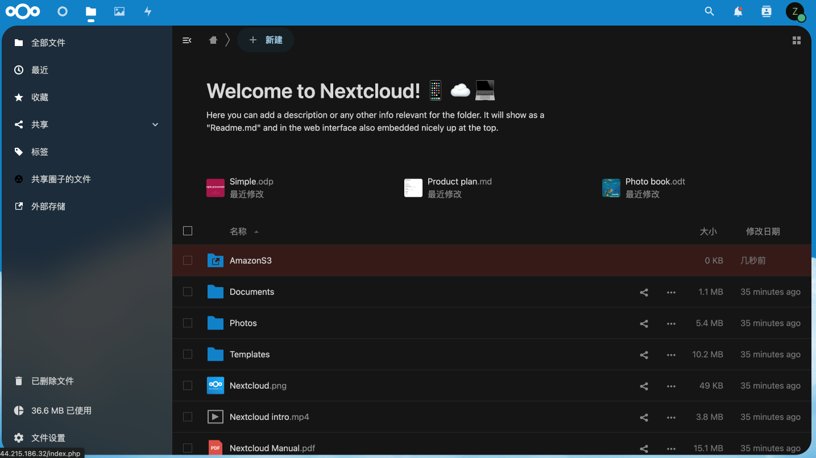Select the Nextcloud Manual.pdf checkbox
This screenshot has width=816, height=458.
click(x=188, y=448)
